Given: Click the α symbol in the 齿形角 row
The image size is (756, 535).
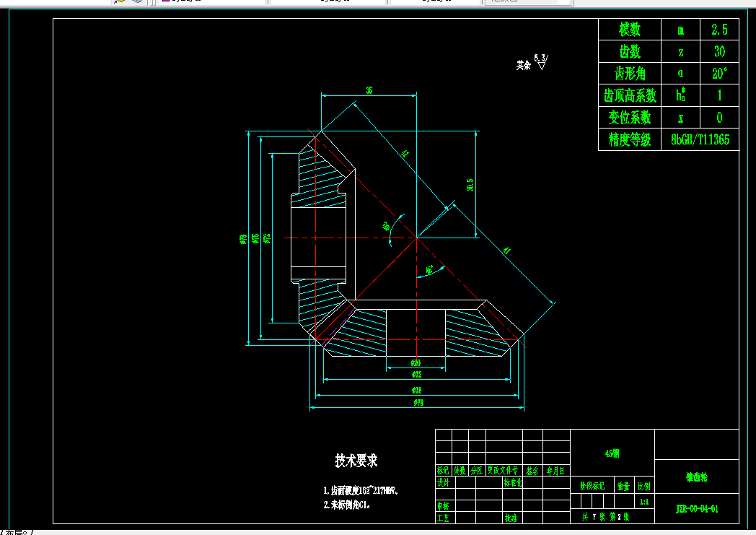Looking at the screenshot, I should tap(680, 74).
